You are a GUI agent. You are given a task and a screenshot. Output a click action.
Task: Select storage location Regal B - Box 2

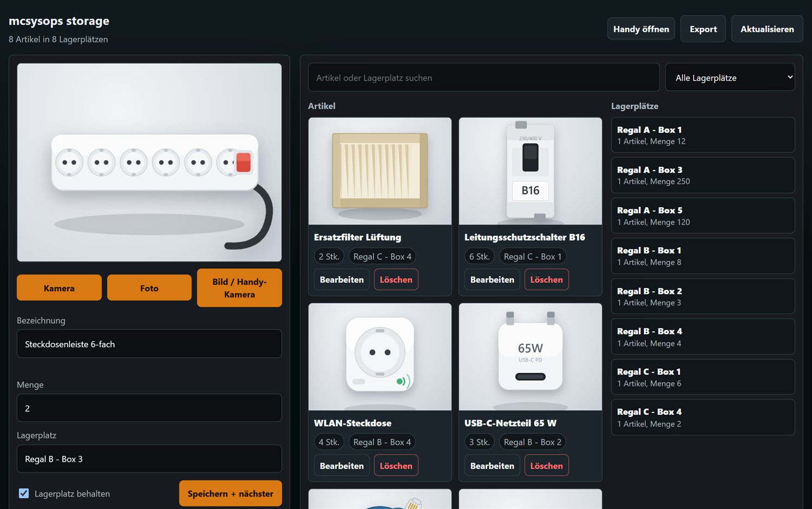[x=703, y=296]
